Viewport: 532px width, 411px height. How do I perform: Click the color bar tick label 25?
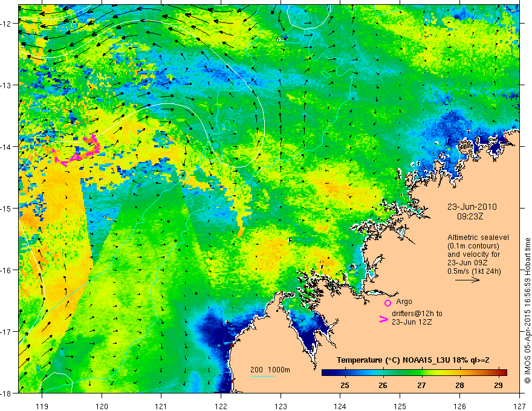click(x=345, y=385)
